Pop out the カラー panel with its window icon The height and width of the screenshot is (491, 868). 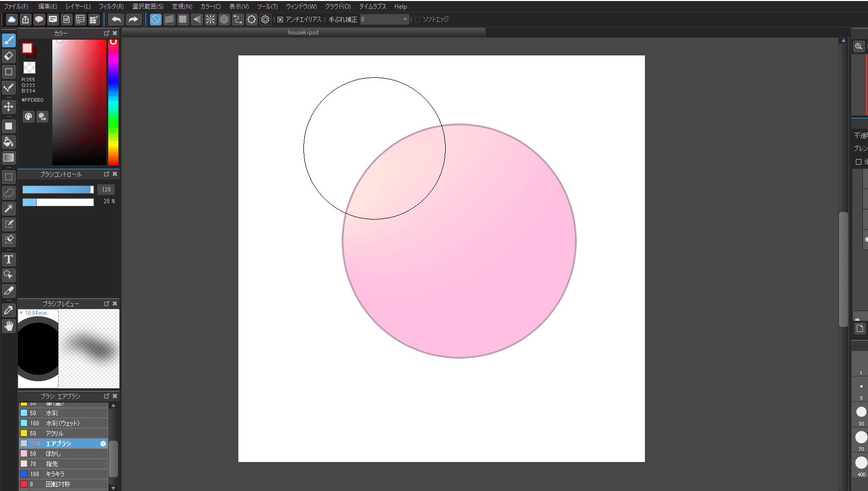107,33
